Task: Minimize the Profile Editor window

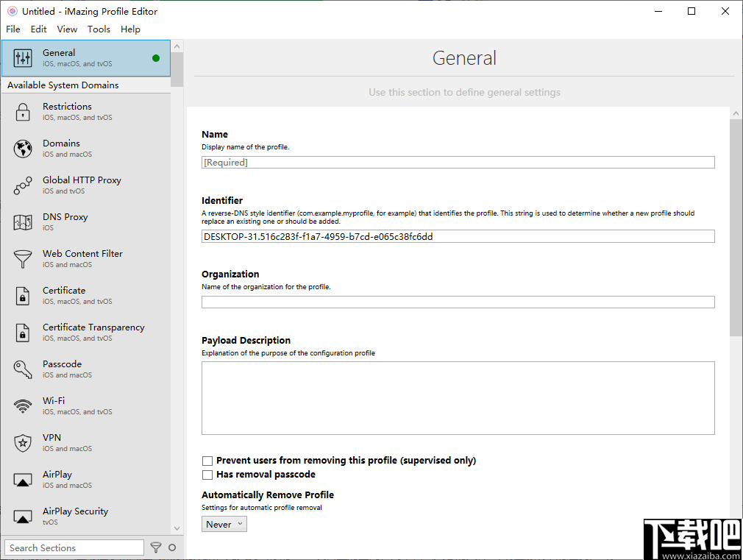Action: click(x=658, y=11)
